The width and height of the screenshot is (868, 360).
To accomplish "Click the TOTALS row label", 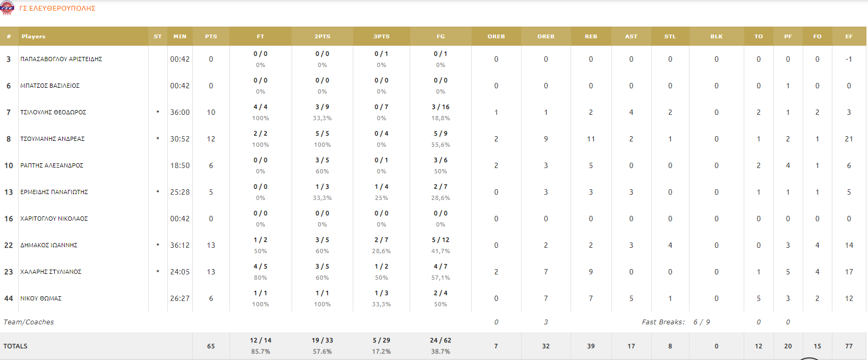I will 15,346.
